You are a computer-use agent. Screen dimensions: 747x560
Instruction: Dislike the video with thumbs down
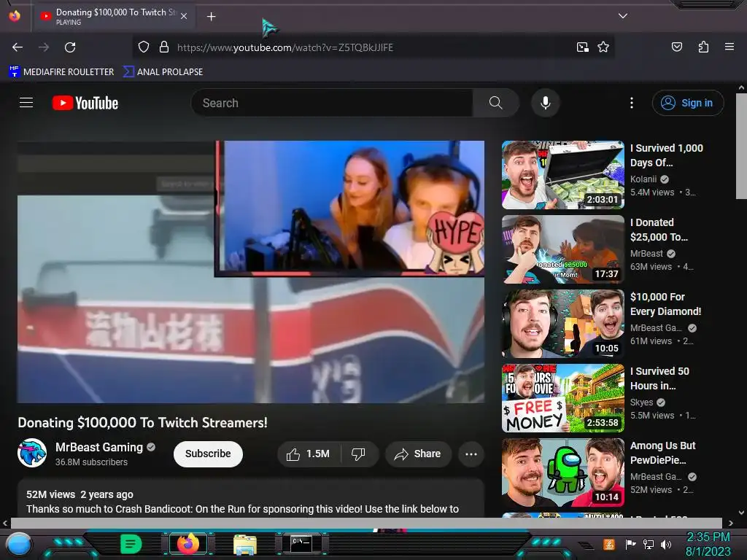click(x=359, y=454)
